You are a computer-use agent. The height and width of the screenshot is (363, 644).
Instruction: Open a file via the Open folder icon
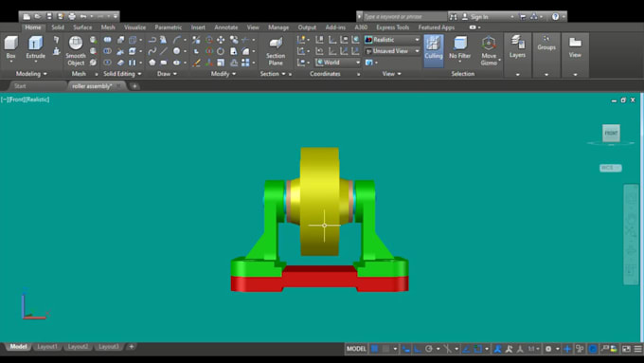38,16
